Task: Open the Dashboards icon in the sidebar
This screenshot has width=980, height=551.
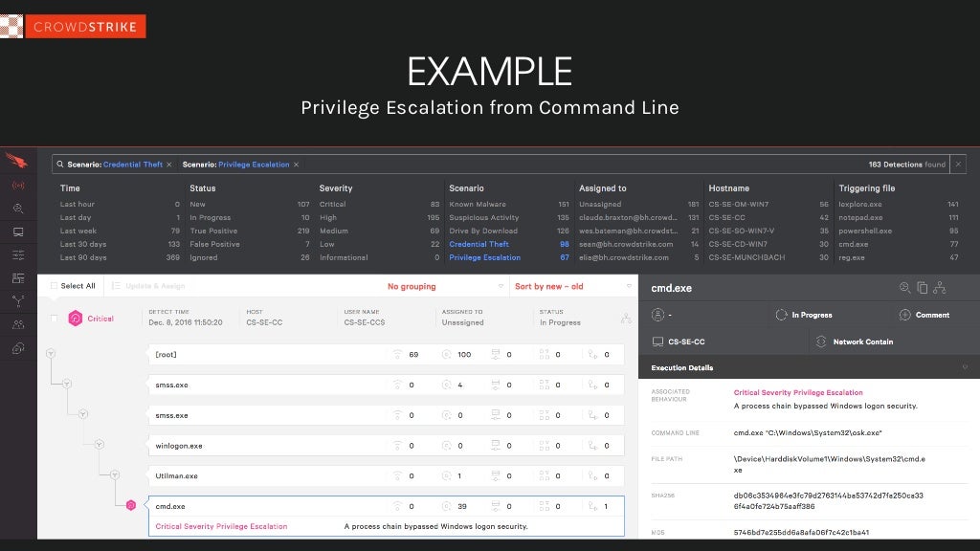Action: point(18,278)
